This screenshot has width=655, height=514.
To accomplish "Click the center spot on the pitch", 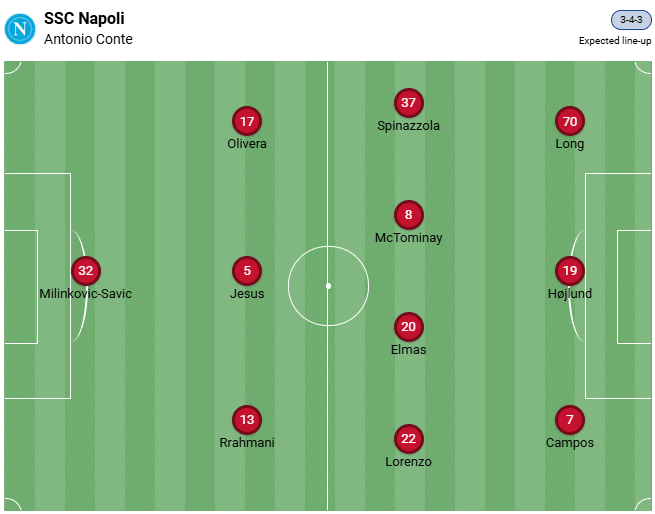I will point(328,286).
